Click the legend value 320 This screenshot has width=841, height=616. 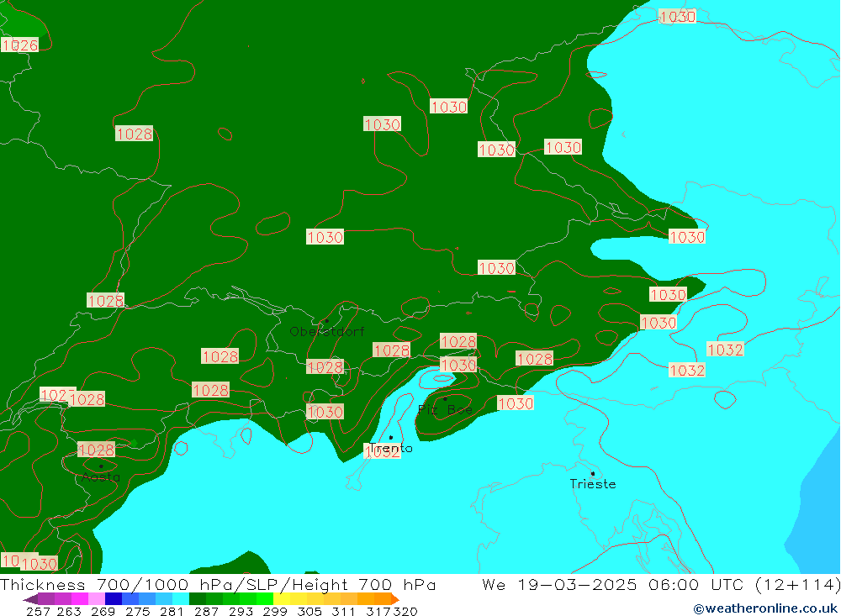tap(405, 611)
